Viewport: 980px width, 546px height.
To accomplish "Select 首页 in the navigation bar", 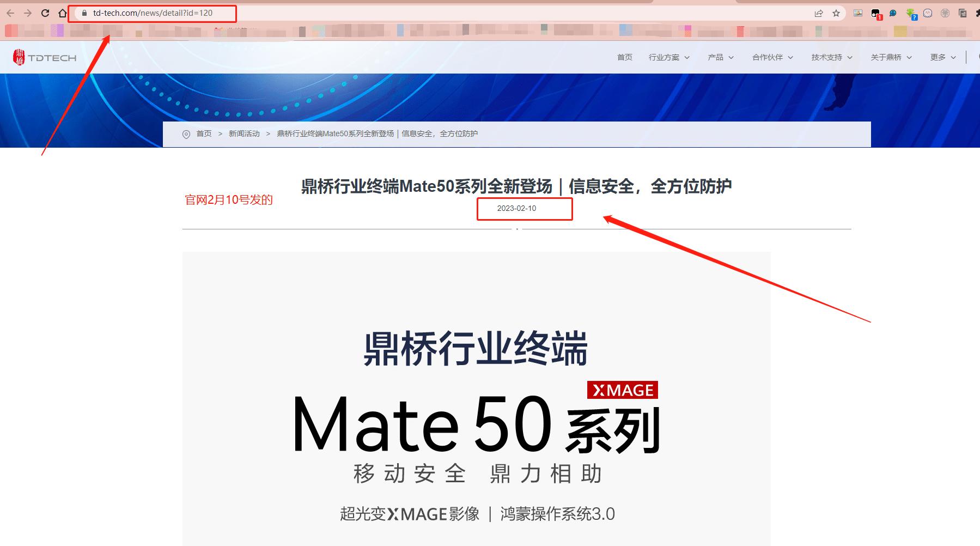I will coord(624,57).
